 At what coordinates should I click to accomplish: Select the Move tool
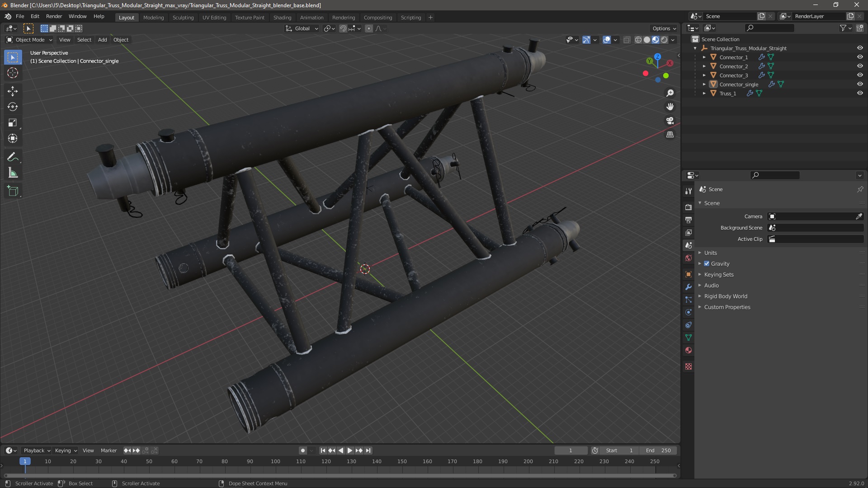[13, 91]
